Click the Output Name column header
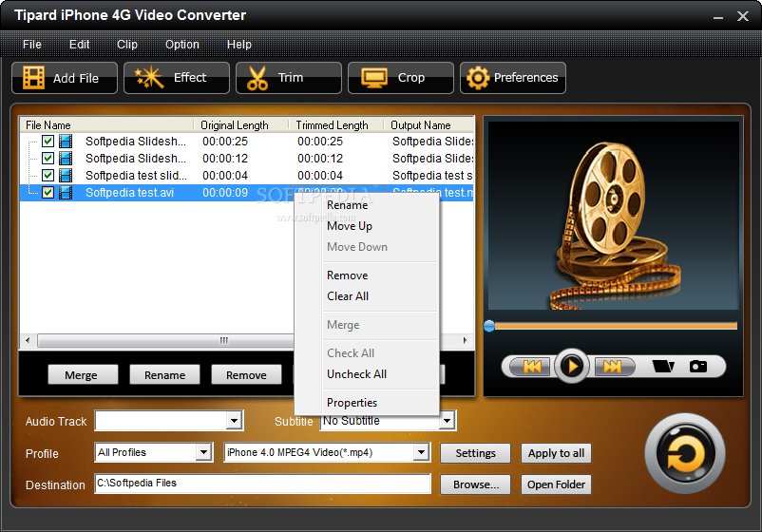This screenshot has height=532, width=762. (x=429, y=125)
